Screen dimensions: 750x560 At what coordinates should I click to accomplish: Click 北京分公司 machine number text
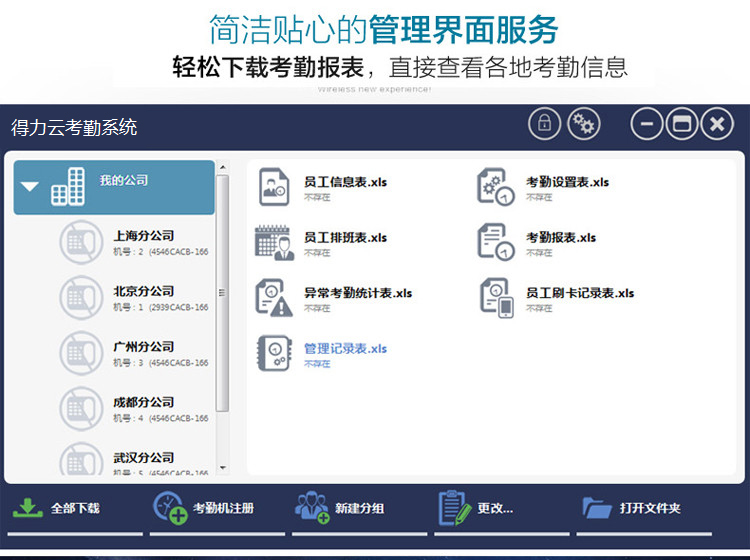click(161, 307)
